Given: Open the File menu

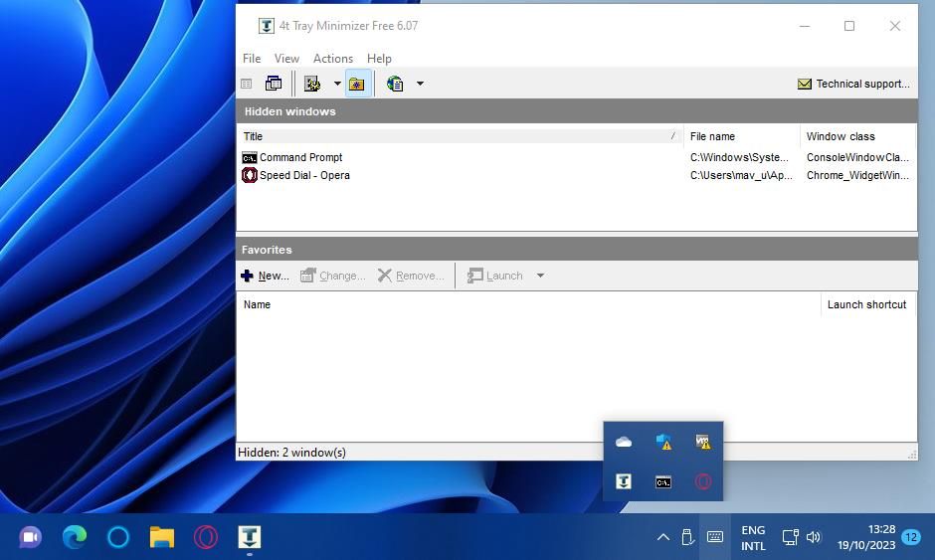Looking at the screenshot, I should click(252, 59).
